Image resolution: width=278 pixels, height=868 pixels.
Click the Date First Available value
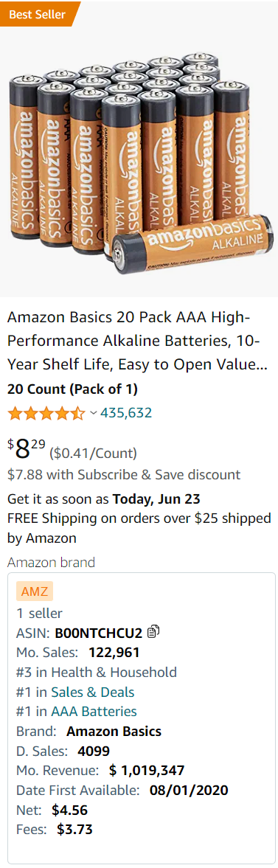[x=189, y=790]
